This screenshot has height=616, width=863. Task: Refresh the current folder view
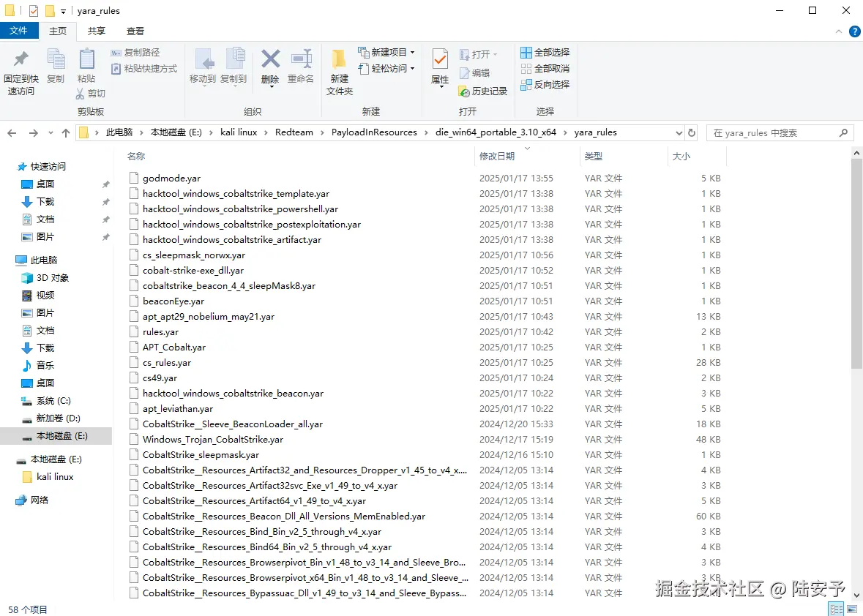[692, 132]
